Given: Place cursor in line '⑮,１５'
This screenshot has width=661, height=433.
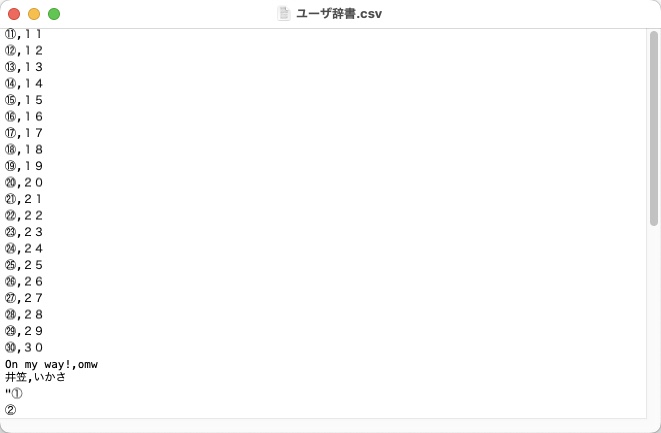Looking at the screenshot, I should click(x=24, y=100).
